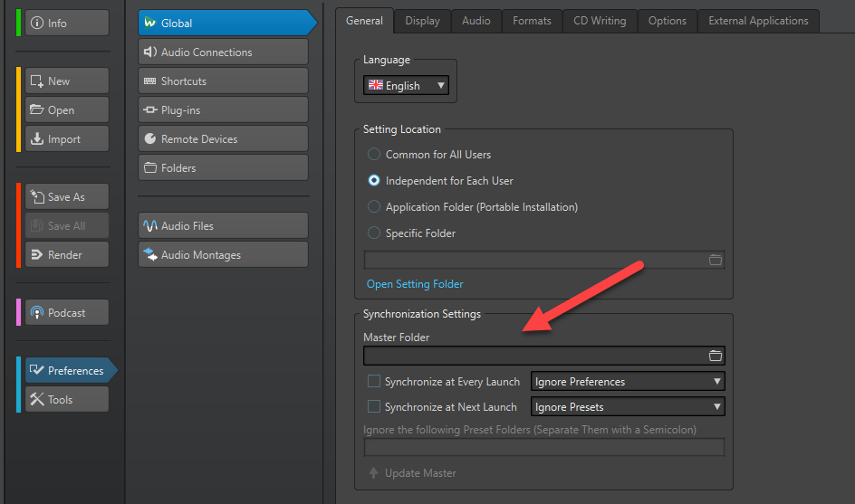Expand the Ignore Preferences dropdown
Viewport: 855px width, 504px height.
click(628, 382)
